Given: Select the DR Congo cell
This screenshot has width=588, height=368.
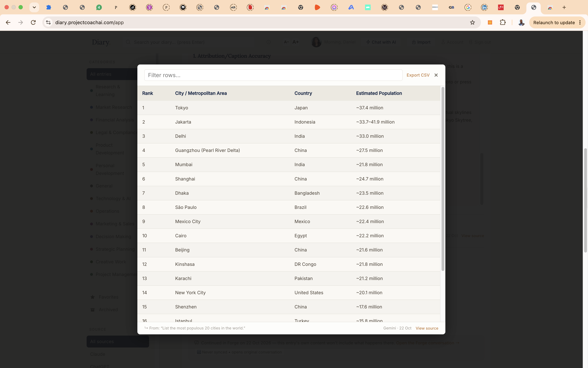Looking at the screenshot, I should (305, 264).
